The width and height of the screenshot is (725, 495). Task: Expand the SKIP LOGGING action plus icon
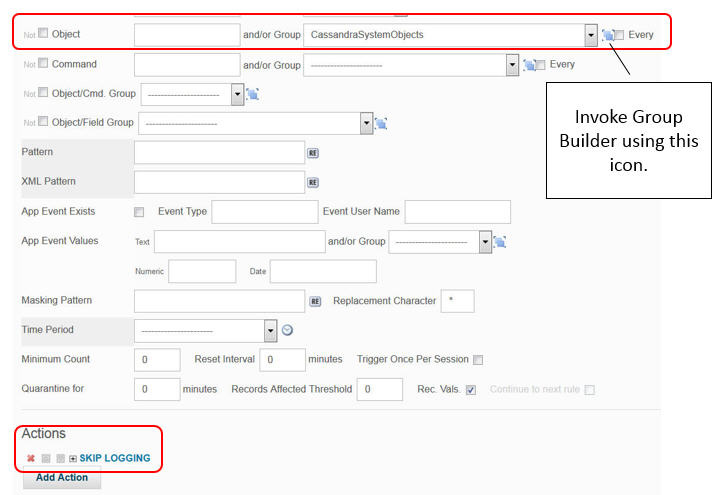coord(73,458)
